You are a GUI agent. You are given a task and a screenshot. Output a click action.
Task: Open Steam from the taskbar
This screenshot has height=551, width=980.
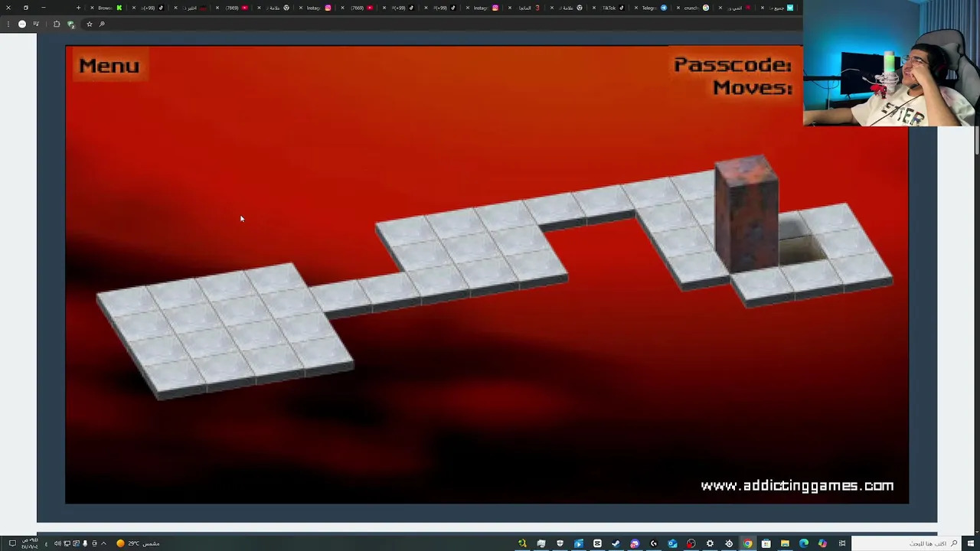[x=616, y=543]
